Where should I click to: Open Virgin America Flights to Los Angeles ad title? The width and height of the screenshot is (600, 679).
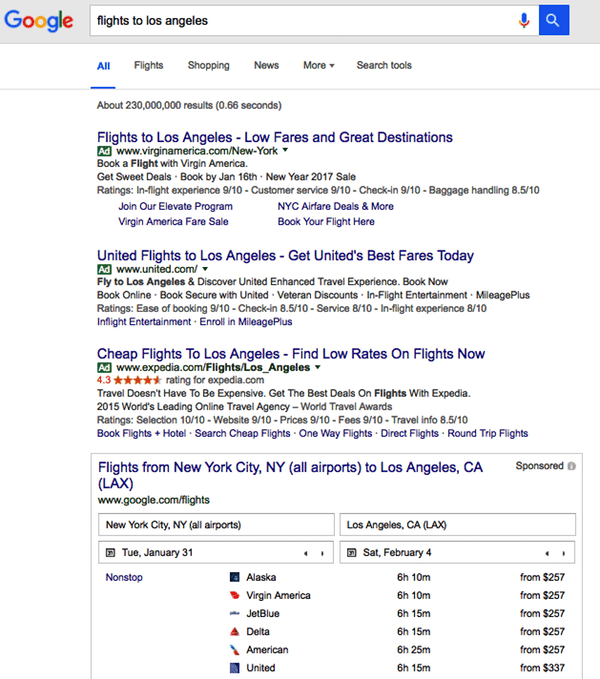[275, 137]
